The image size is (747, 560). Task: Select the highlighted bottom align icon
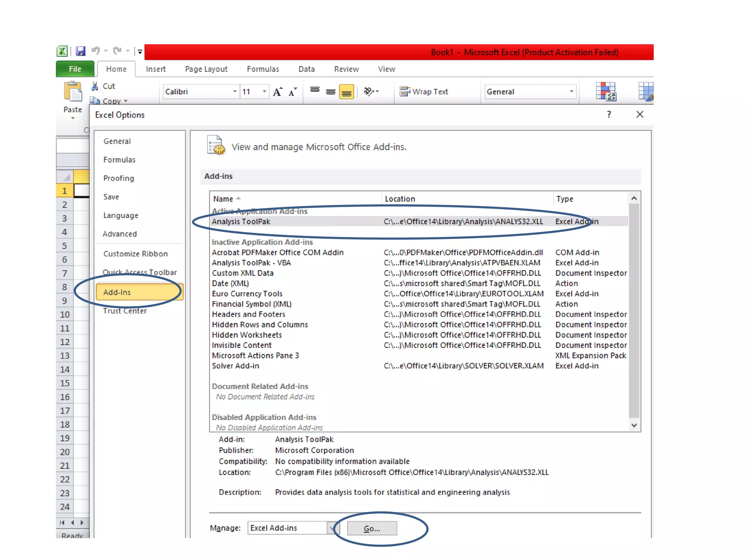coord(347,92)
